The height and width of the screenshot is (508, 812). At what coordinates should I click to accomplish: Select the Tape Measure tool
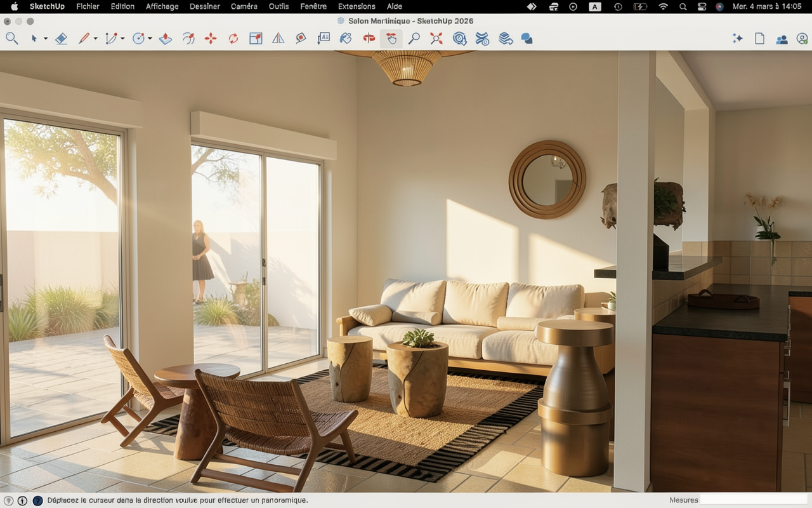[301, 39]
